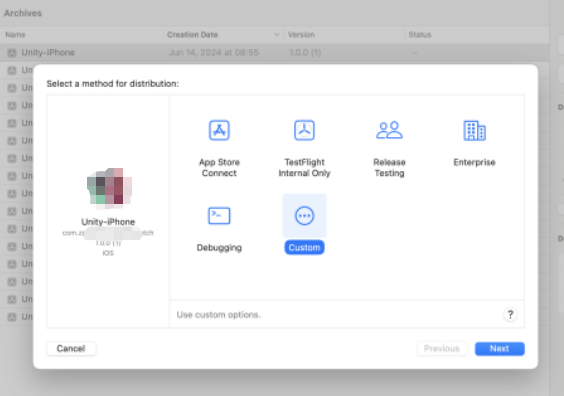This screenshot has width=564, height=396.
Task: Click the Name column header in Archives
Action: point(15,35)
